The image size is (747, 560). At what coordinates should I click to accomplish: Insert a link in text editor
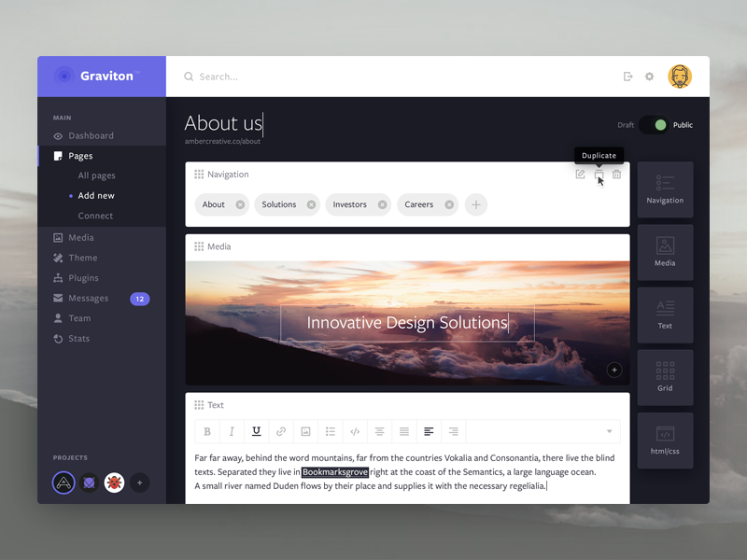[281, 431]
